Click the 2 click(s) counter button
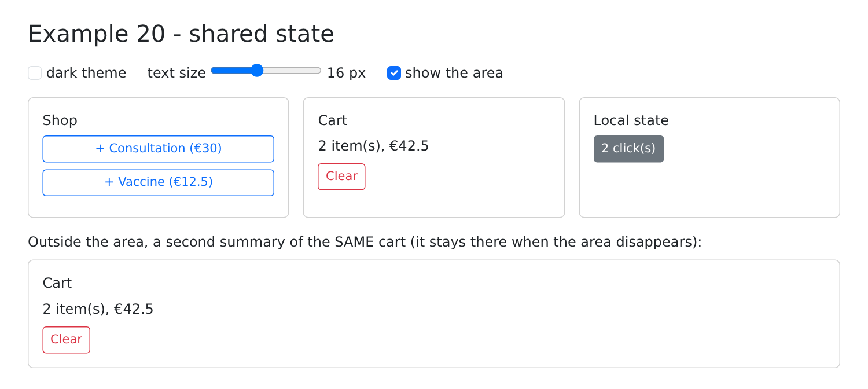Image resolution: width=868 pixels, height=389 pixels. tap(628, 149)
